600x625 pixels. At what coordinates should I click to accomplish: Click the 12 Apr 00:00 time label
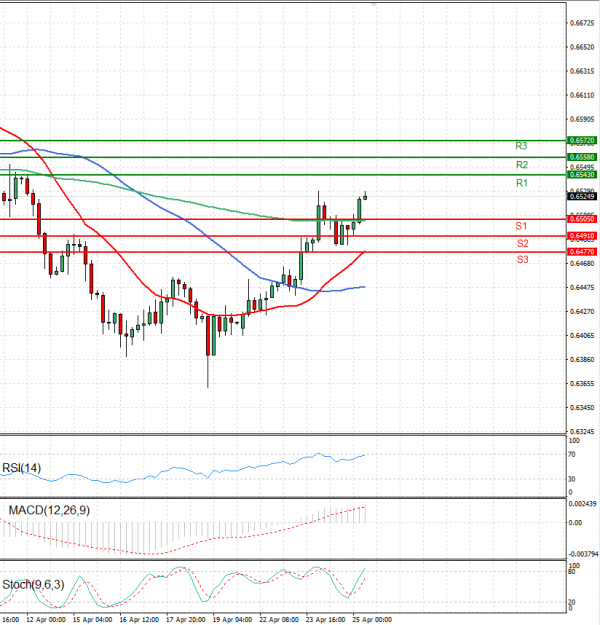click(46, 620)
